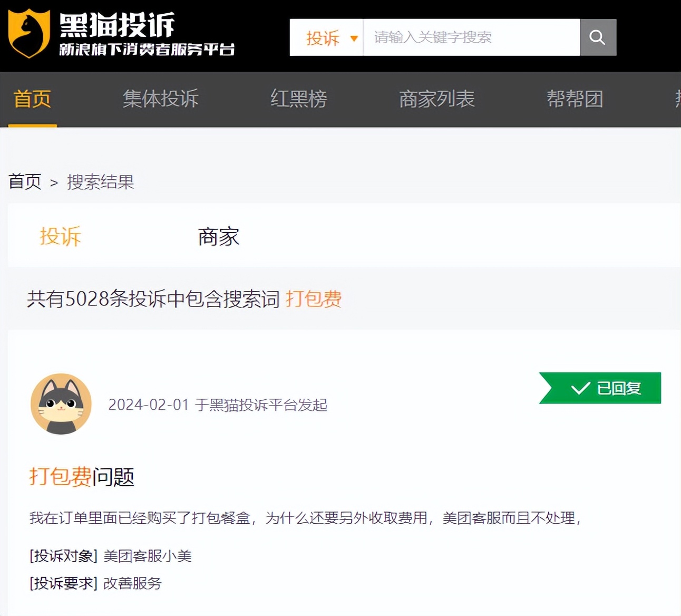
Task: Navigate to 商家列表 in the nav bar
Action: pyautogui.click(x=436, y=99)
